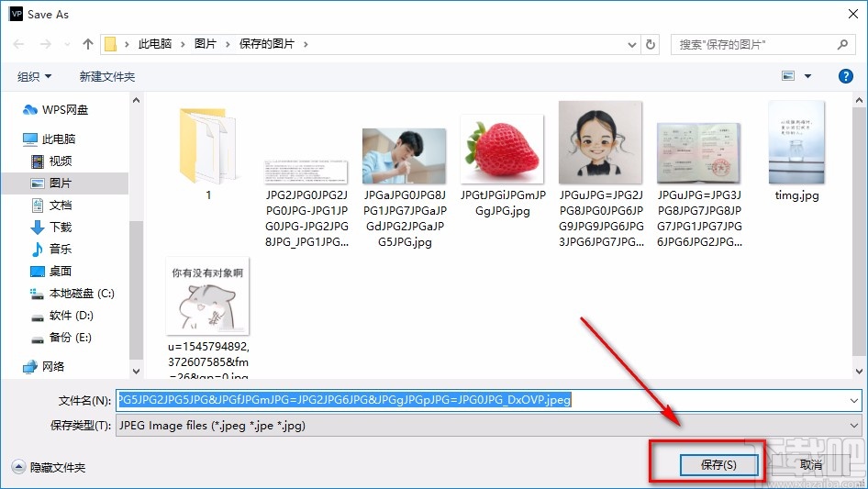The image size is (868, 489).
Task: Select 此电脑 in the address breadcrumb
Action: point(155,44)
